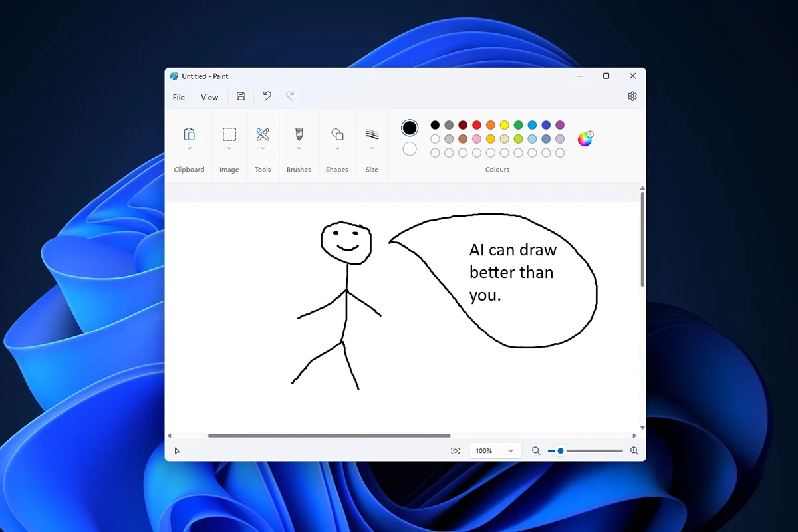Pick the indigo palette swatch
This screenshot has width=798, height=532.
click(x=546, y=125)
